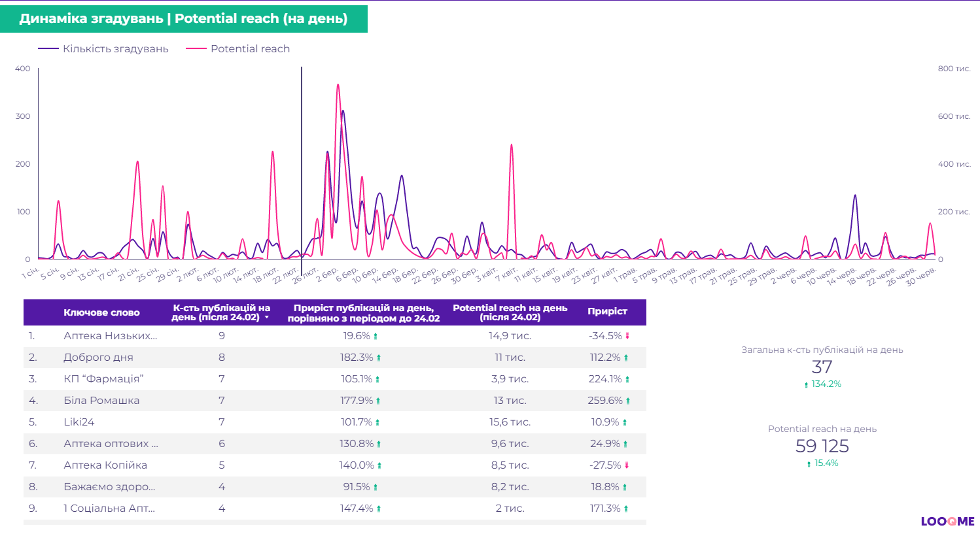Click the 8,2 тис. reach cell

[510, 487]
